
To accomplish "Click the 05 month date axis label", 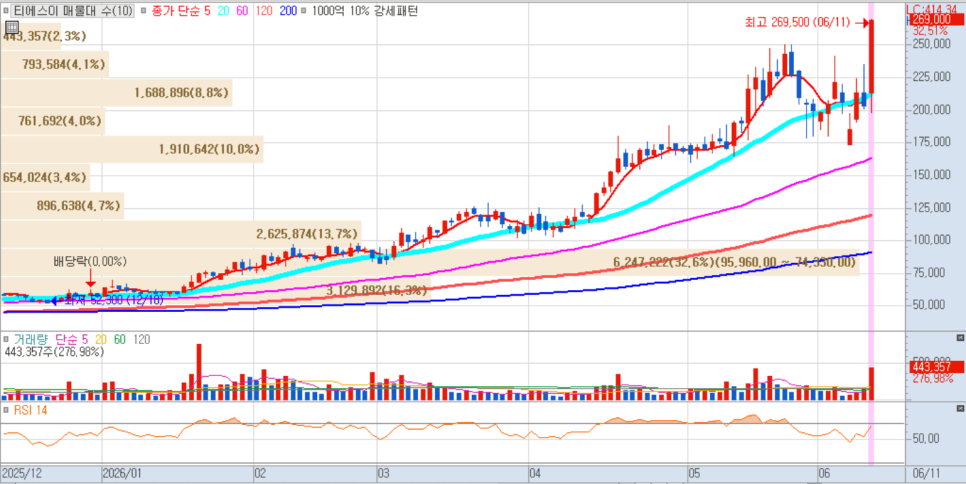I will point(694,474).
